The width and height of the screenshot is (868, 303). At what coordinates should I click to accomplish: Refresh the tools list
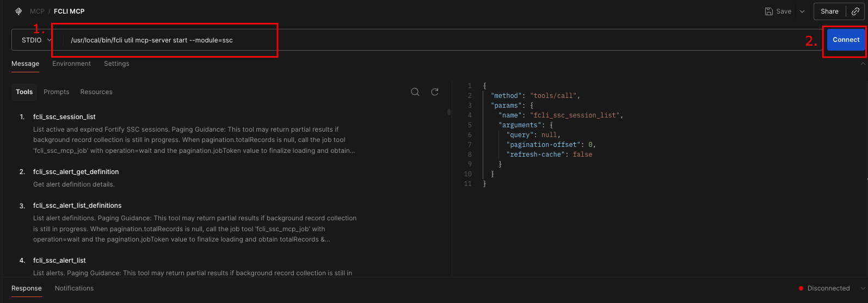[435, 92]
